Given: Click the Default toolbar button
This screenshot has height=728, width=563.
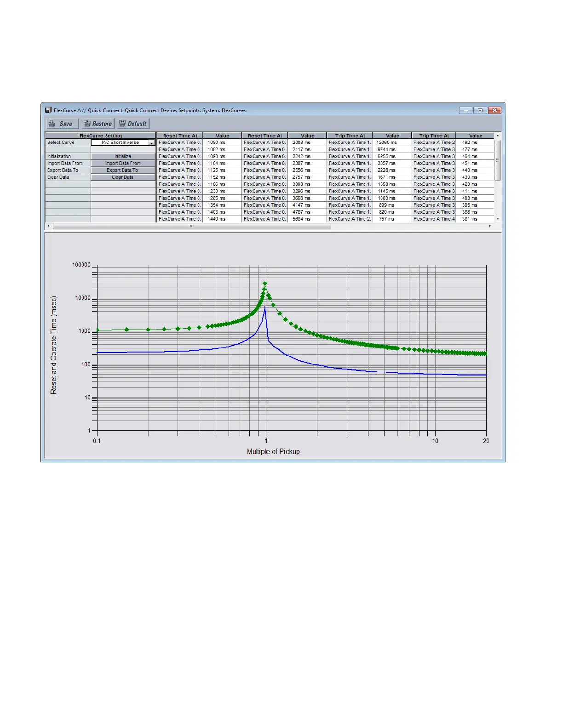Looking at the screenshot, I should [133, 124].
